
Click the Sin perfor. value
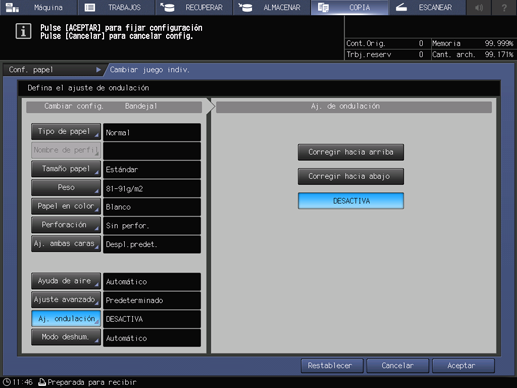[x=152, y=226]
